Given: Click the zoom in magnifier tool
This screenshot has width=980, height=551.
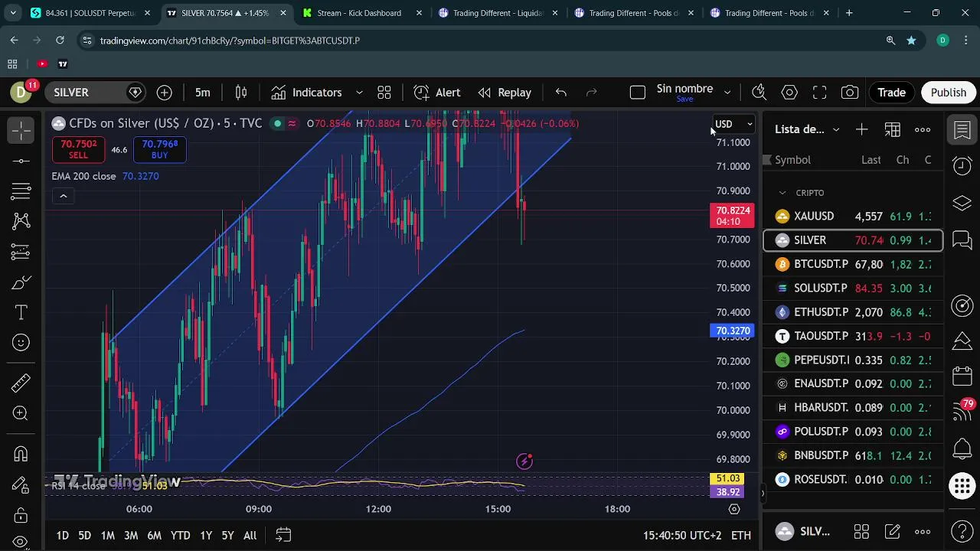Looking at the screenshot, I should click(x=21, y=414).
